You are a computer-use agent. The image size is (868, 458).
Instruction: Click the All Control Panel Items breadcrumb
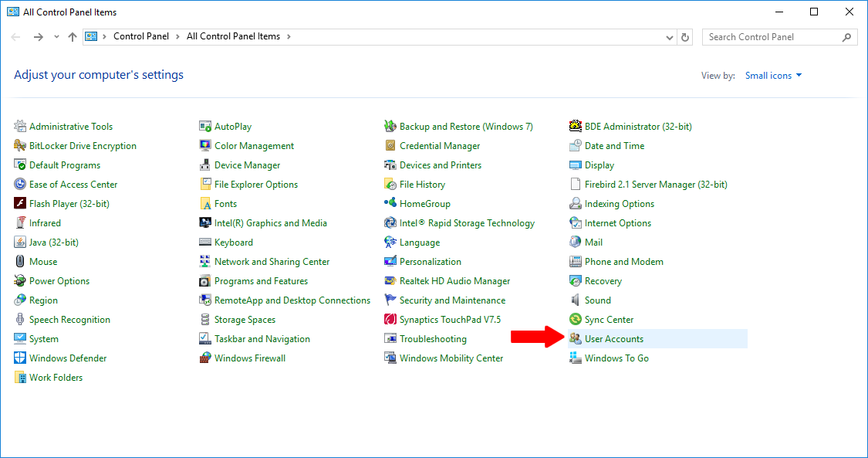[233, 36]
